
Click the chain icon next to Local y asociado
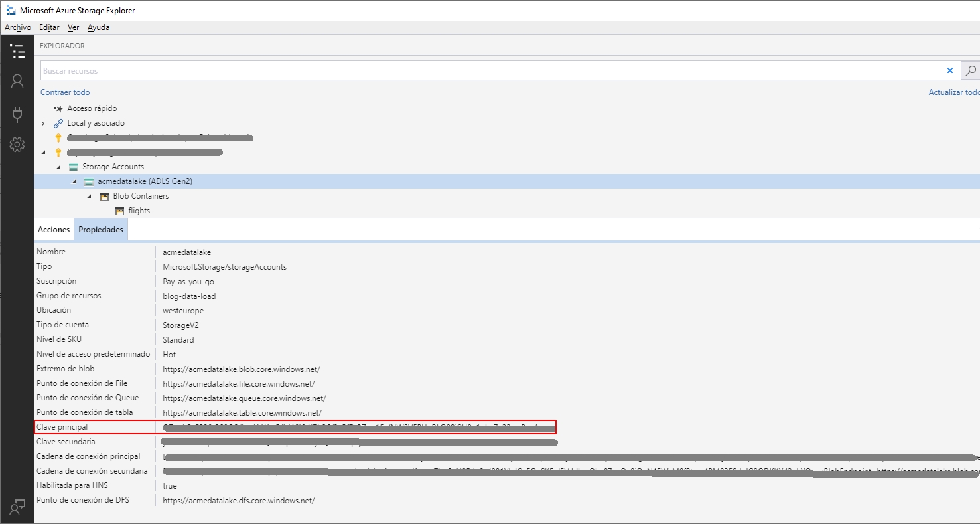[58, 122]
